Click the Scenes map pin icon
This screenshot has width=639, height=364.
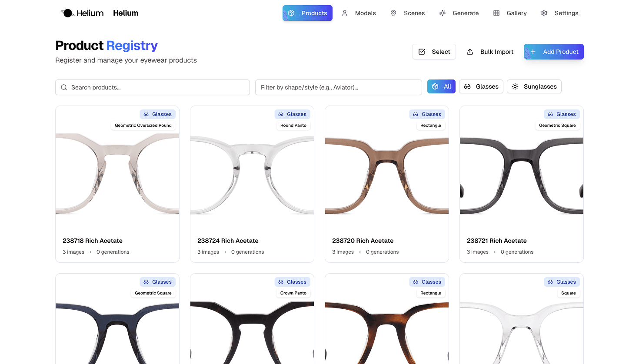393,13
